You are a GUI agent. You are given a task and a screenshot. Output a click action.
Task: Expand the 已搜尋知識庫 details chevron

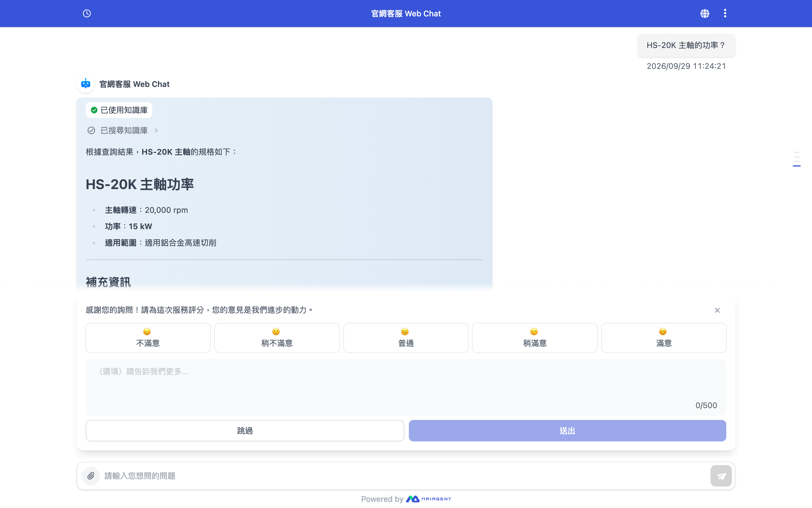click(x=156, y=130)
